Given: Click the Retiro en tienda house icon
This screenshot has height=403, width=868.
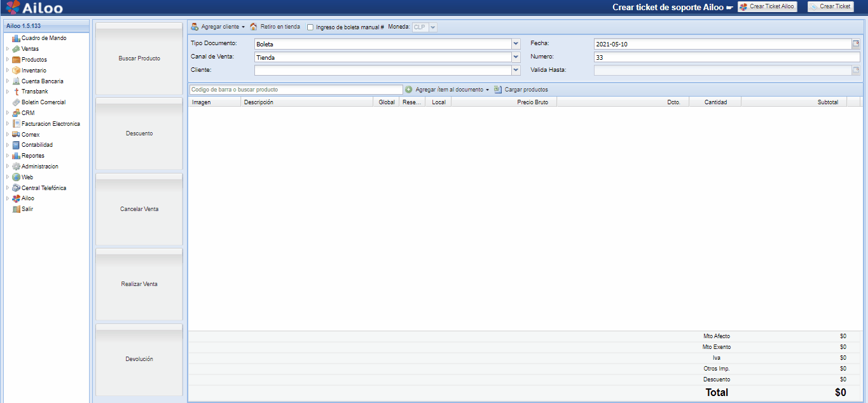Looking at the screenshot, I should [254, 27].
